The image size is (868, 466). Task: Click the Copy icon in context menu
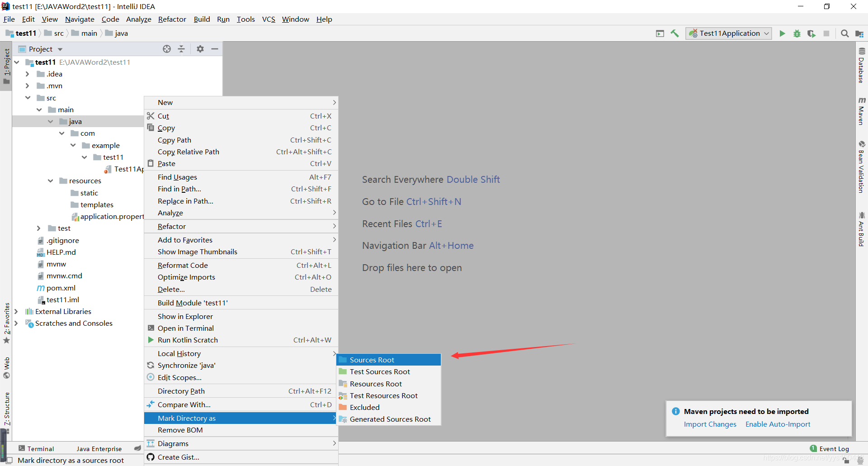151,128
